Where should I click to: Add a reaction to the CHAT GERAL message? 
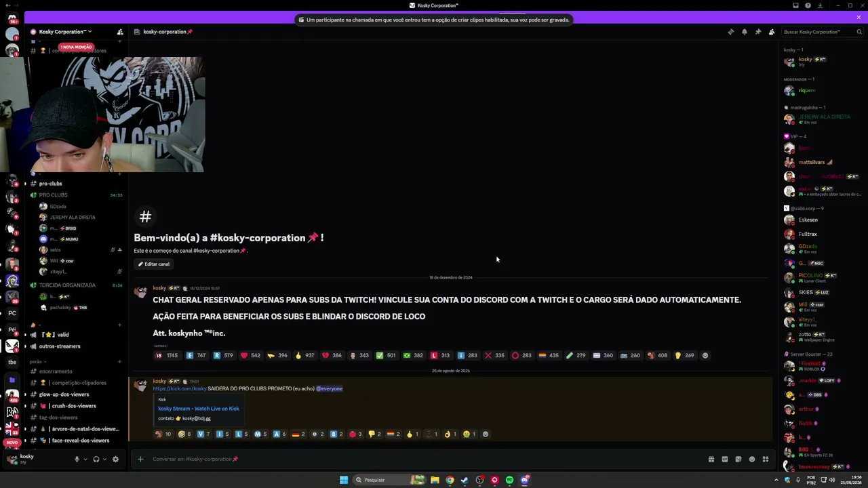pos(705,356)
